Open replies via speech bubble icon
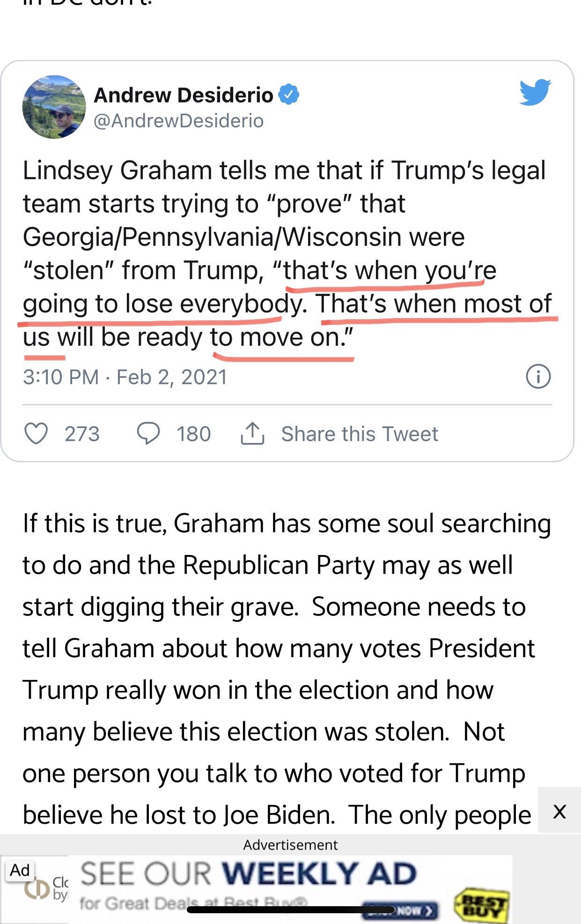The image size is (581, 924). [148, 433]
